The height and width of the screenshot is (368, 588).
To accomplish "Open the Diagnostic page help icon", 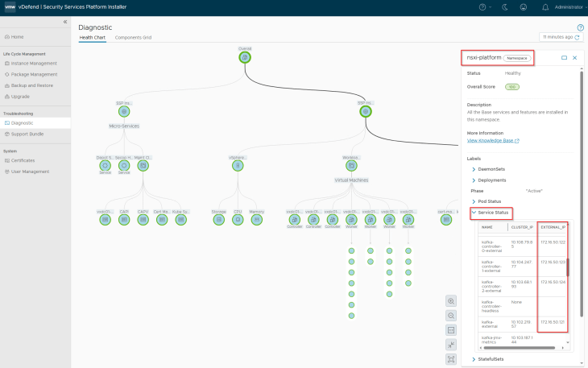I will tap(580, 27).
